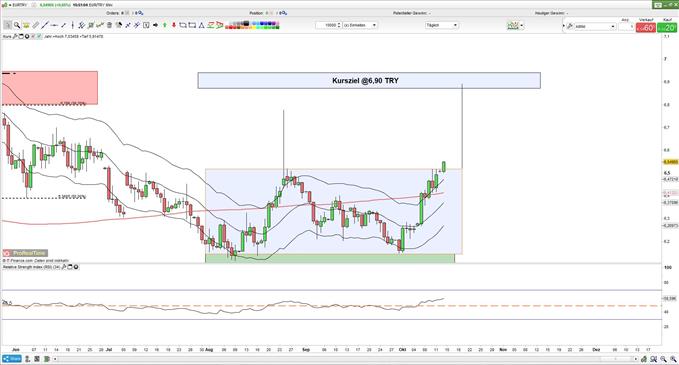Click the green Kauf buy button

[667, 27]
